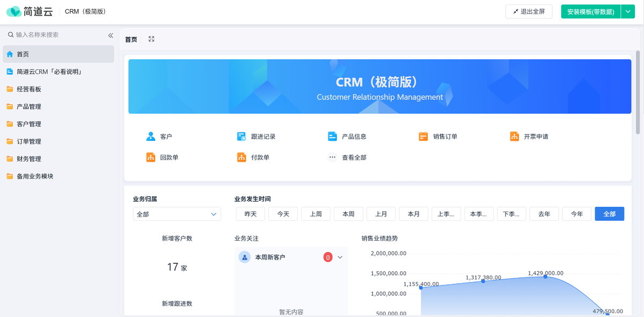644x317 pixels.
Task: Open the 业务归属 全部 dropdown
Action: tap(177, 214)
